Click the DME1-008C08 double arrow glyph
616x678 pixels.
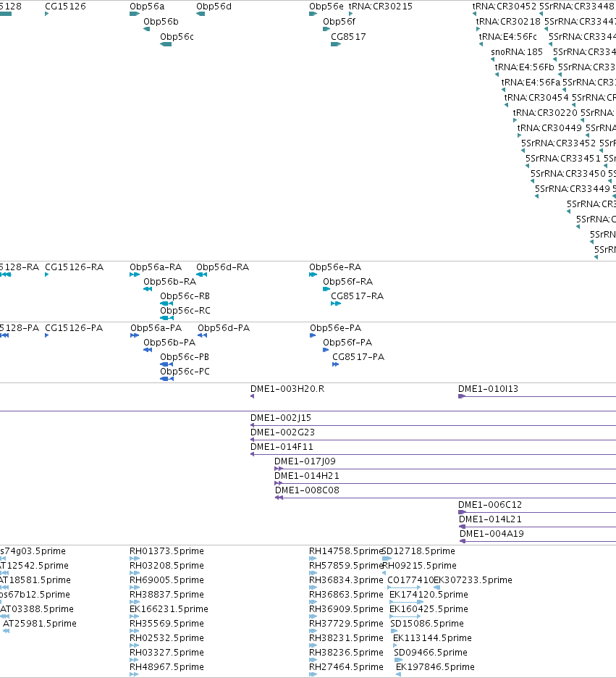pos(279,498)
